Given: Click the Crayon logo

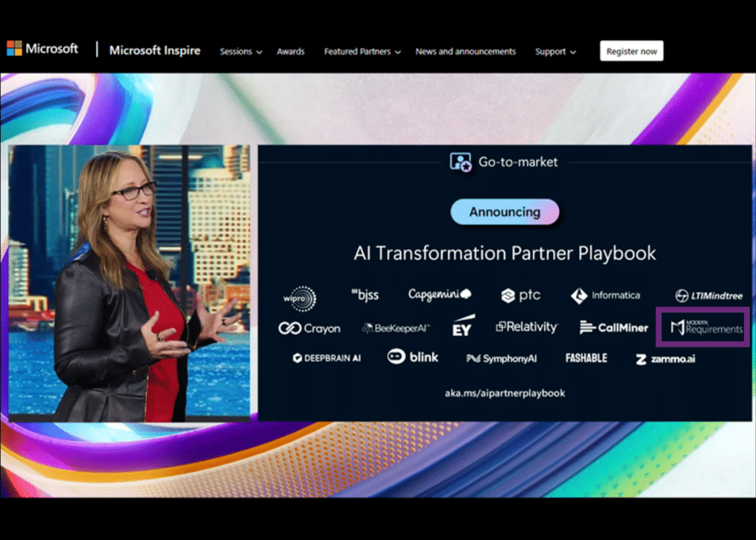Looking at the screenshot, I should 309,329.
